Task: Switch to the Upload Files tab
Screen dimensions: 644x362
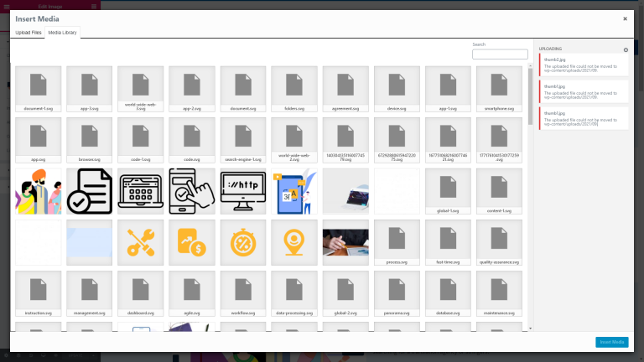Action: pyautogui.click(x=29, y=33)
